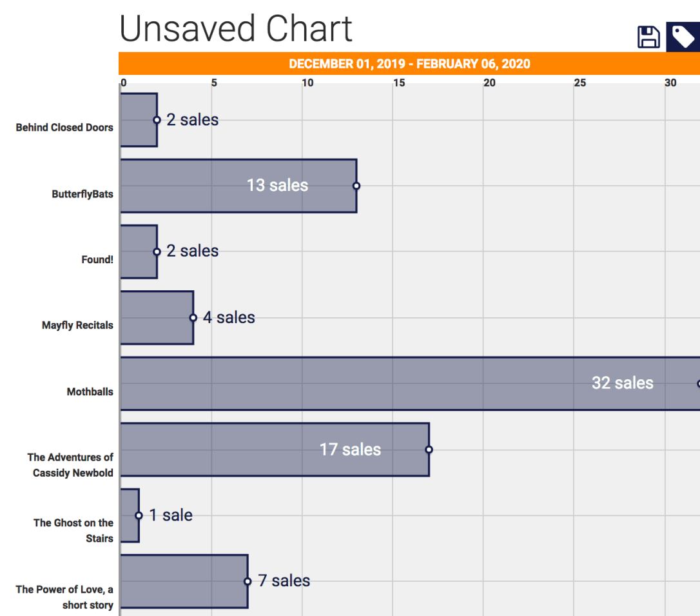The height and width of the screenshot is (616, 700).
Task: Select the Mothballs axis label
Action: (x=90, y=392)
